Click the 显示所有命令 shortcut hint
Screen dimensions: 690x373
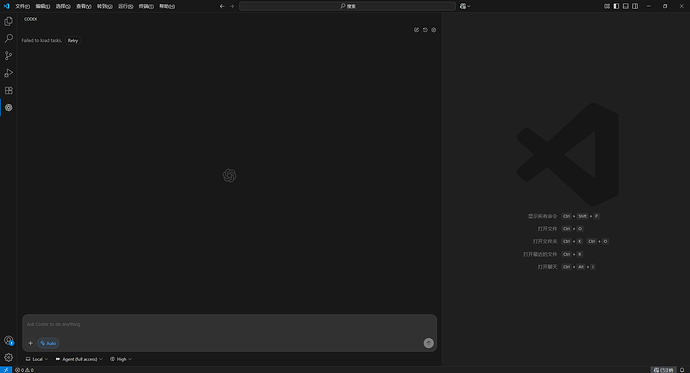coord(543,216)
